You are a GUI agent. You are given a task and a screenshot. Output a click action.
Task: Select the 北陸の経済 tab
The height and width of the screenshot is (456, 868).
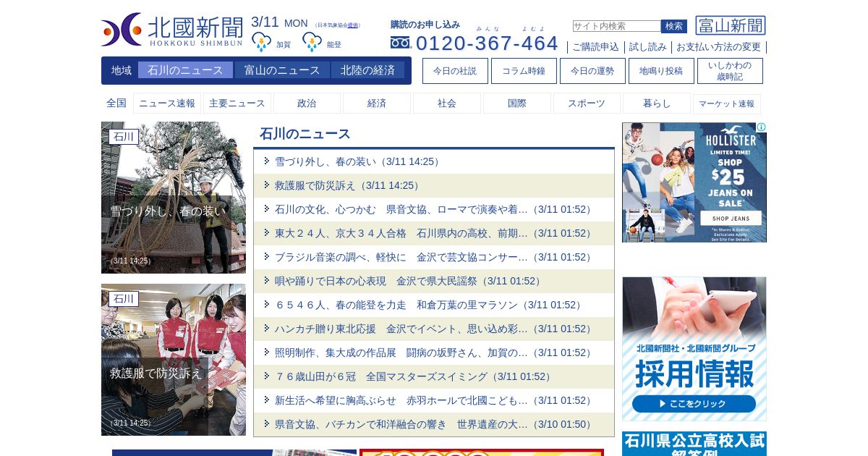click(x=368, y=70)
